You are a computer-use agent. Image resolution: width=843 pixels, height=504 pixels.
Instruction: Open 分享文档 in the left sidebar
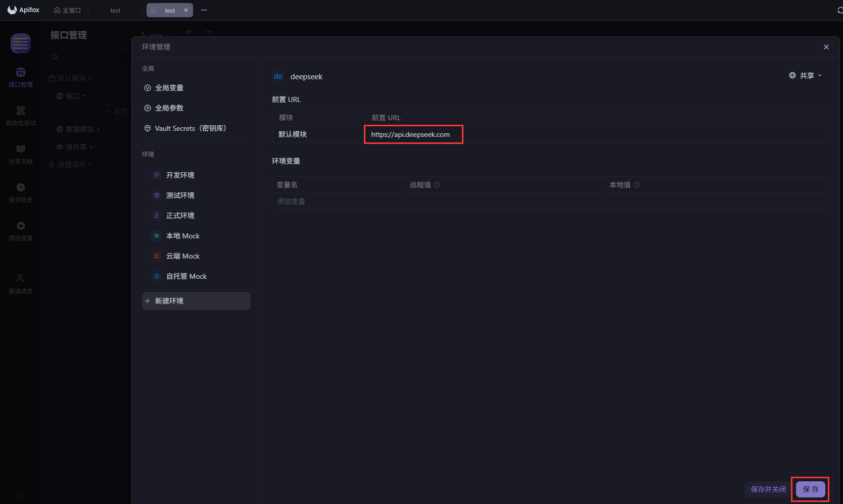pyautogui.click(x=21, y=155)
